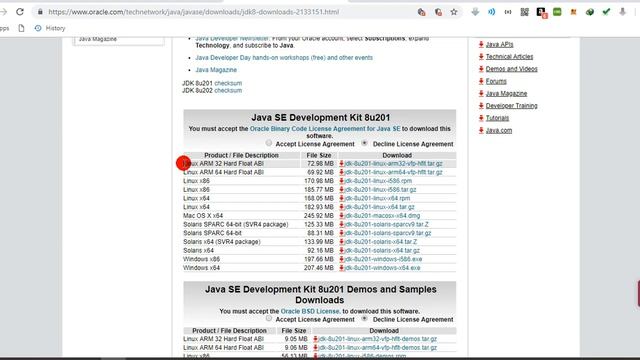The height and width of the screenshot is (360, 640).
Task: Open Forums sidebar link
Action: [496, 81]
